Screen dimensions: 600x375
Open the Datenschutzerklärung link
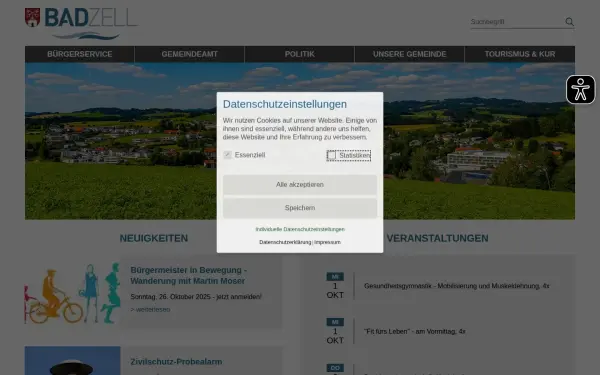click(285, 242)
